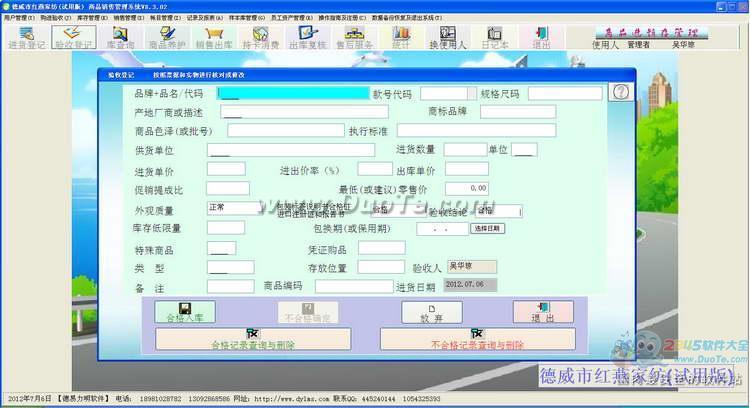Screen dimensions: 750x408
Task: Open the 用户管理 menu
Action: click(x=19, y=18)
